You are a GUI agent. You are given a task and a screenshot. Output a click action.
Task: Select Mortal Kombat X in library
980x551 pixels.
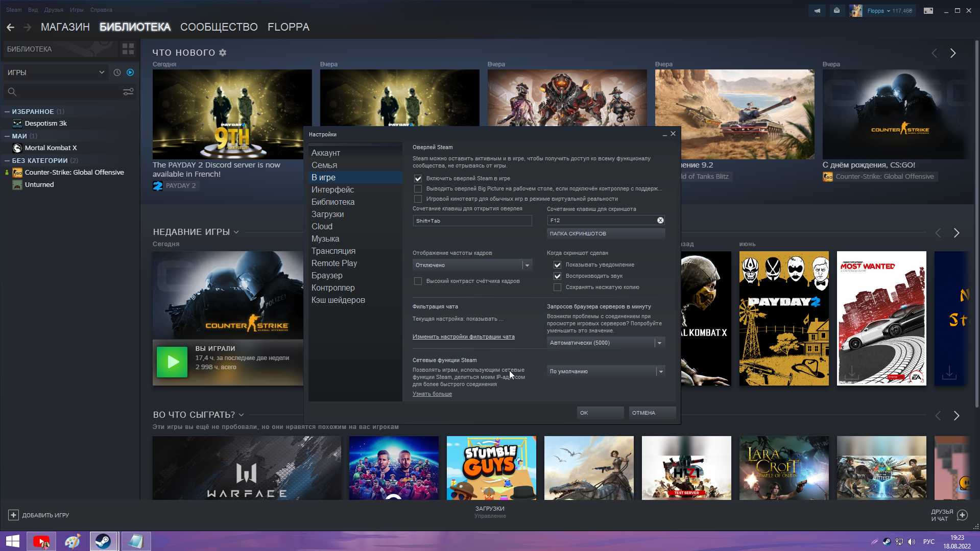(51, 148)
